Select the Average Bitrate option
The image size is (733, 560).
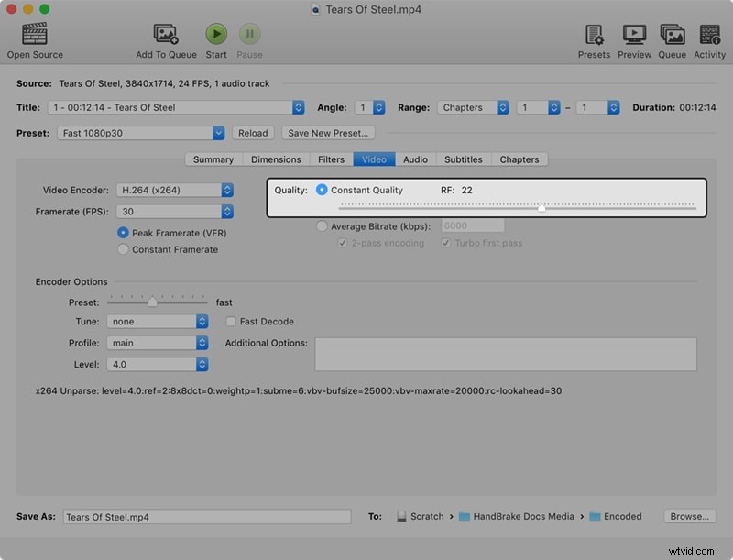coord(322,226)
